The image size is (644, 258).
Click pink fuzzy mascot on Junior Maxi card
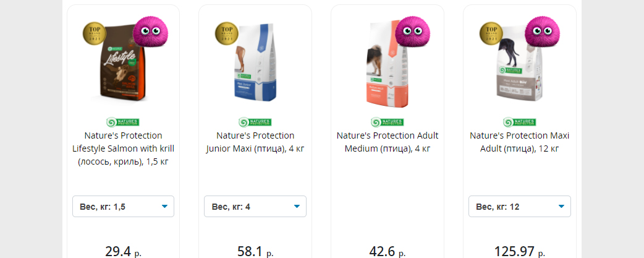[x=281, y=33]
